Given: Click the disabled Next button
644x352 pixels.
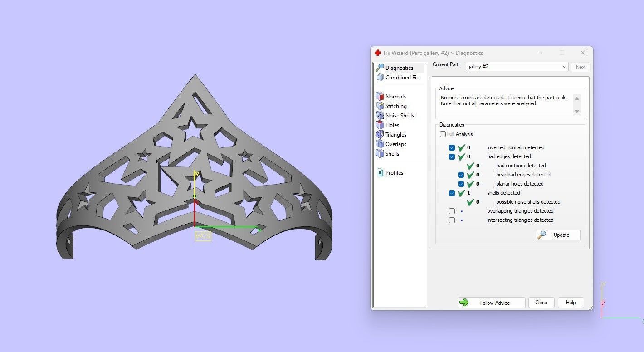Looking at the screenshot, I should coord(581,67).
